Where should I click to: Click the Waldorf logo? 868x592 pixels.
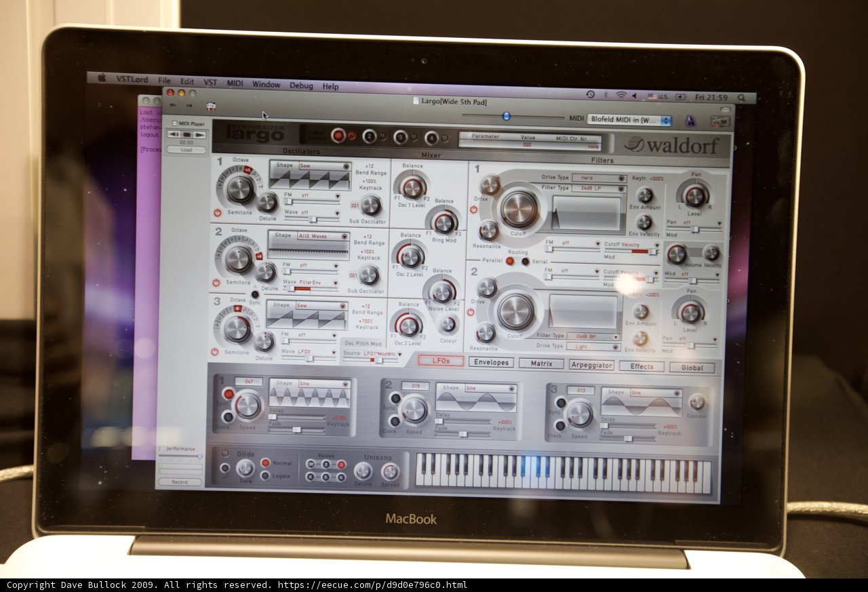pyautogui.click(x=671, y=144)
